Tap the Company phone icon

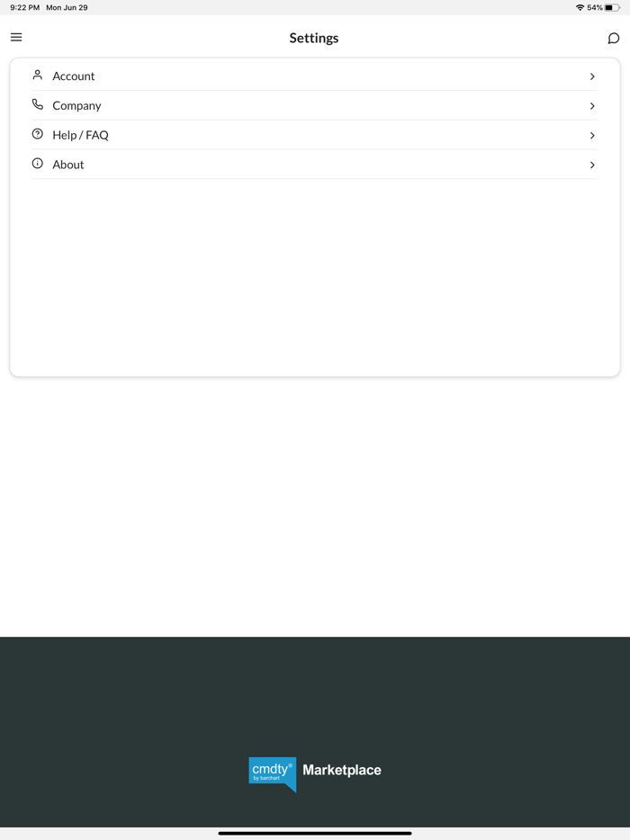[x=38, y=104]
